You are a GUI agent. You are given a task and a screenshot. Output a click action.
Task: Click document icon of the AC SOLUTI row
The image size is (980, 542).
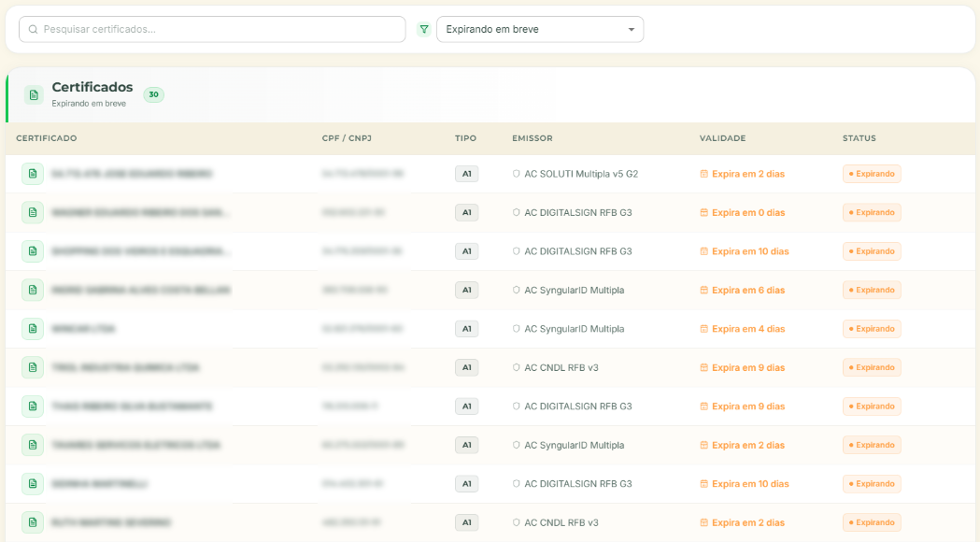[x=33, y=174]
